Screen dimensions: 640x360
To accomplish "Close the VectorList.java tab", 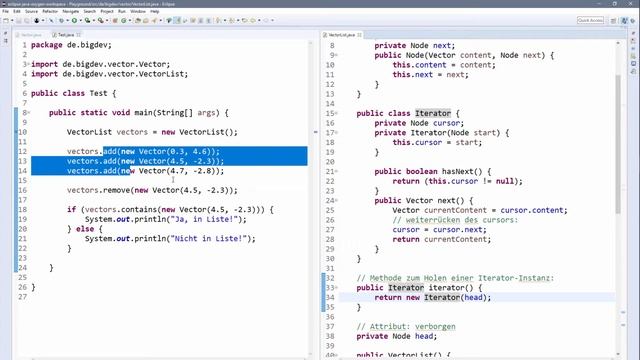I will [359, 35].
